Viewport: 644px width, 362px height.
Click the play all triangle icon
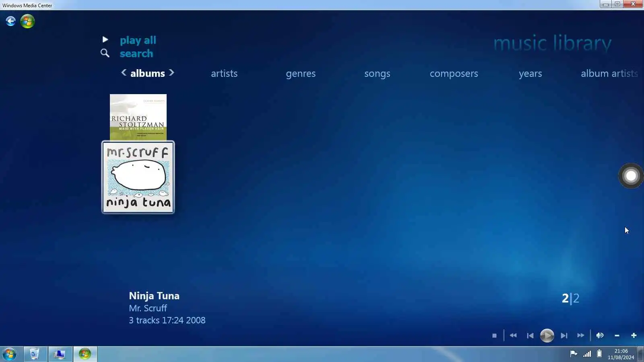click(x=105, y=39)
